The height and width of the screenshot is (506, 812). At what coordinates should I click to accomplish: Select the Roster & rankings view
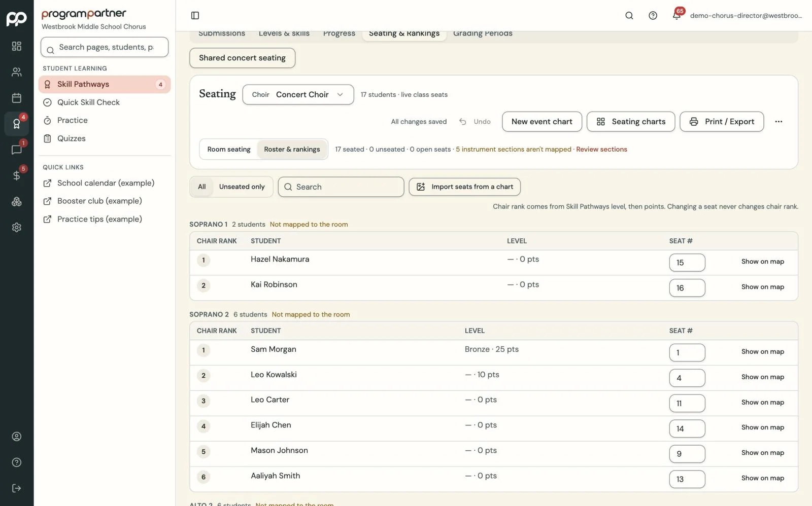pyautogui.click(x=292, y=149)
